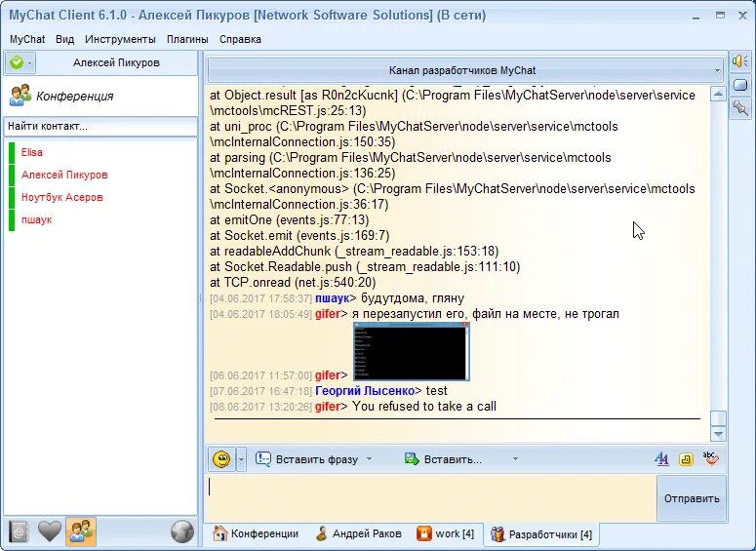Click the person icon on Андрей Раков tab
The height and width of the screenshot is (551, 756).
coord(322,533)
